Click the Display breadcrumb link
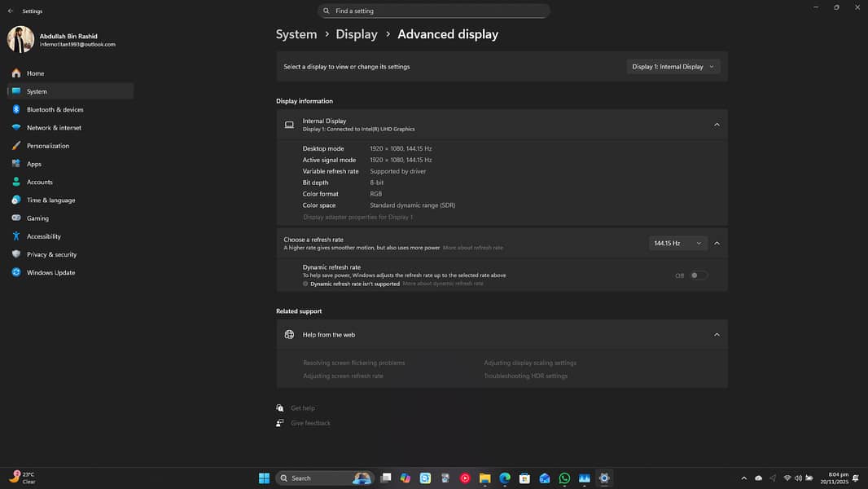Viewport: 868px width, 489px height. (x=357, y=34)
